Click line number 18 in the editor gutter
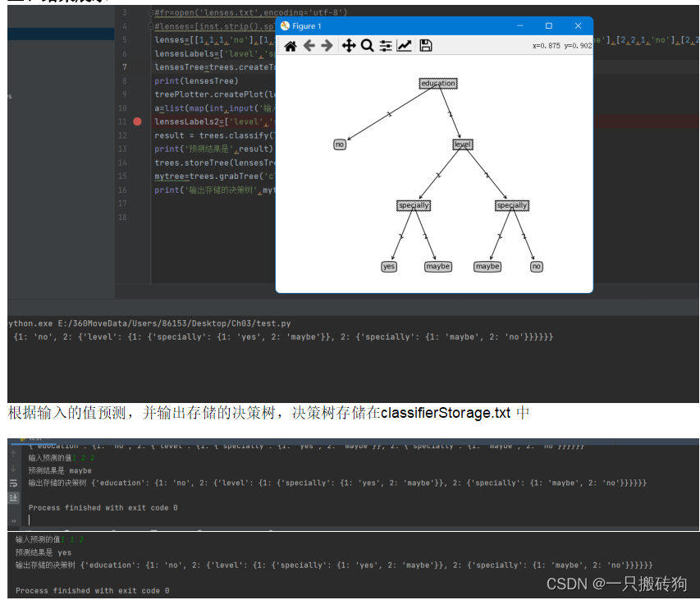Image resolution: width=700 pixels, height=600 pixels. [x=122, y=217]
